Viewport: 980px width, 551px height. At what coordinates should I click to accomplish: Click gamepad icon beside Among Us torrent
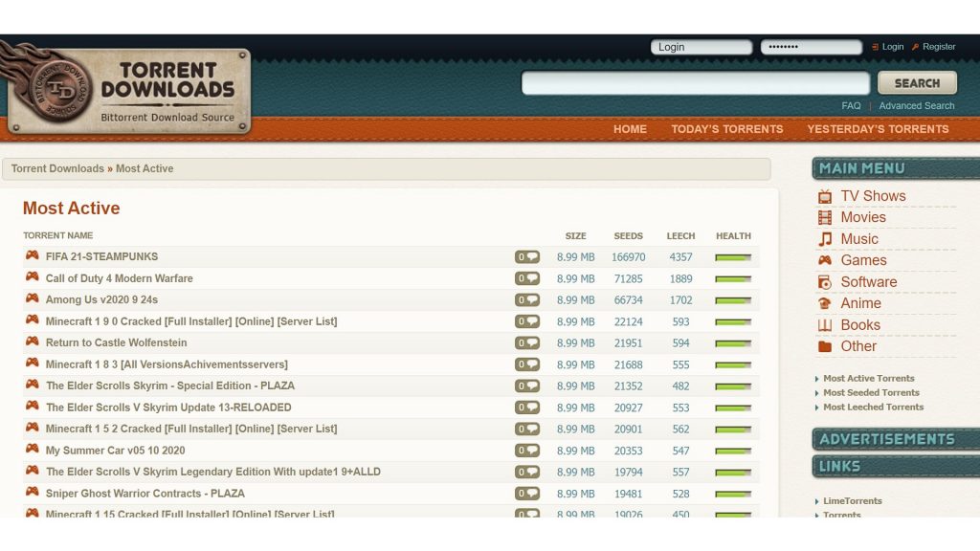pyautogui.click(x=33, y=299)
